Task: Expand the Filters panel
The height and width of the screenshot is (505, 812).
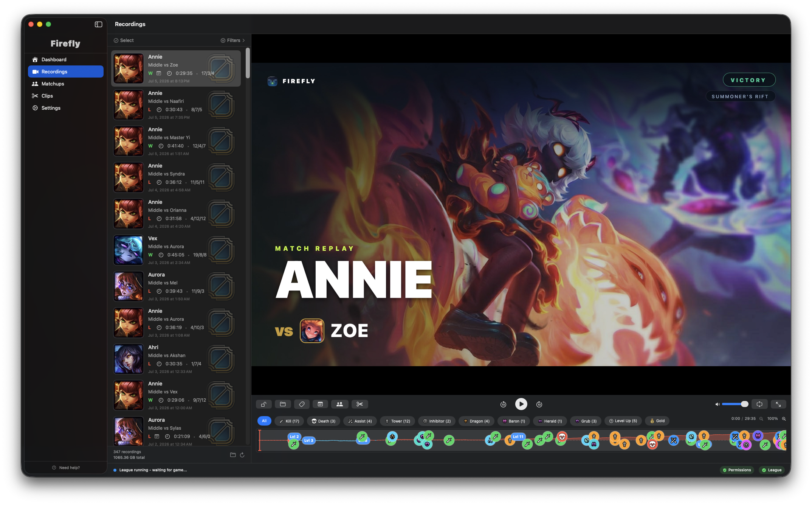Action: [233, 40]
